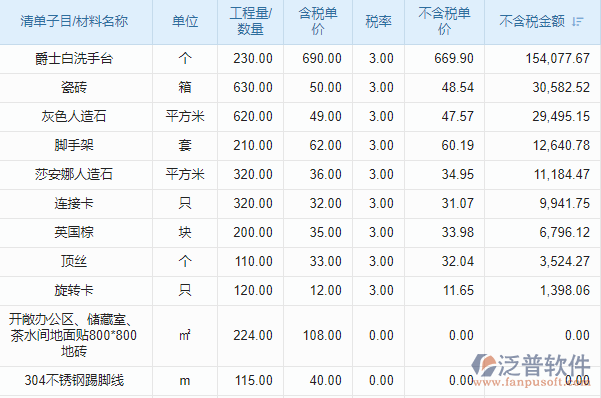Click the taxed price 108.00

322,336
